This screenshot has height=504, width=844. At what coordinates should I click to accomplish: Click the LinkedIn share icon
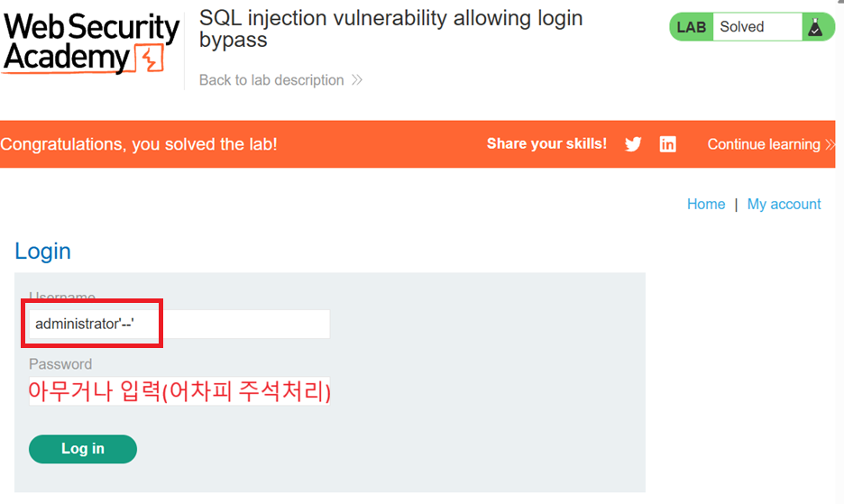(x=667, y=144)
